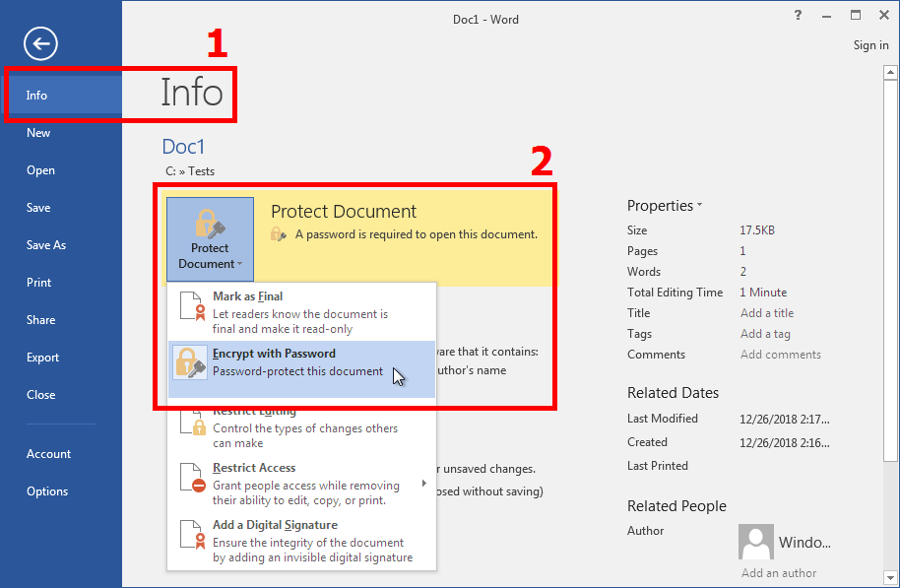Close the Word window
Viewport: 900px width, 588px height.
pos(884,16)
